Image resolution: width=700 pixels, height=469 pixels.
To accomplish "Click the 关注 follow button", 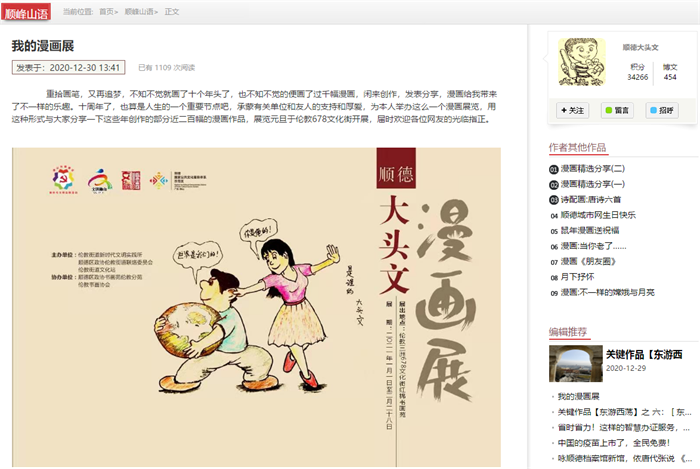I will click(572, 110).
